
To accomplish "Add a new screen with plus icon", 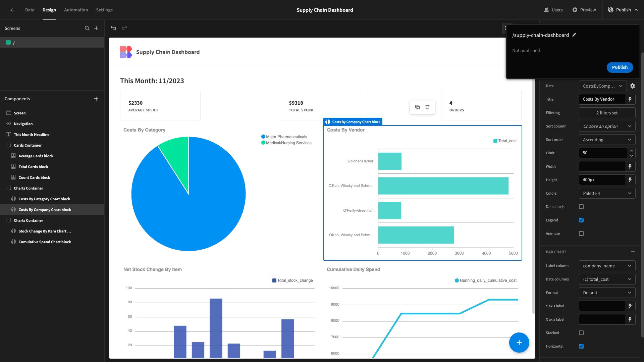I will (96, 28).
